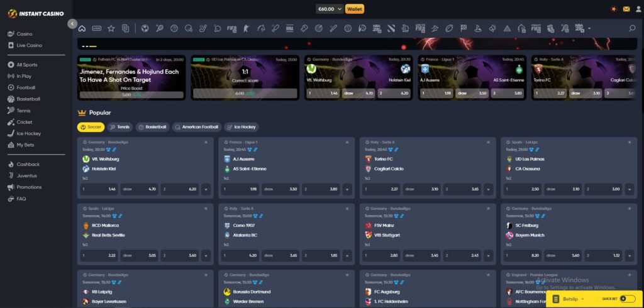Image resolution: width=644 pixels, height=308 pixels.
Task: Expand more markets on Como 1907 card
Action: click(347, 255)
